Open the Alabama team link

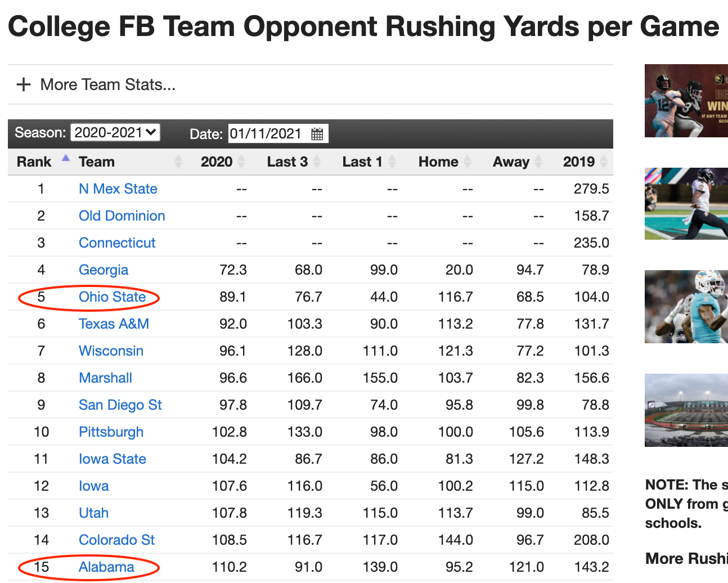click(106, 567)
